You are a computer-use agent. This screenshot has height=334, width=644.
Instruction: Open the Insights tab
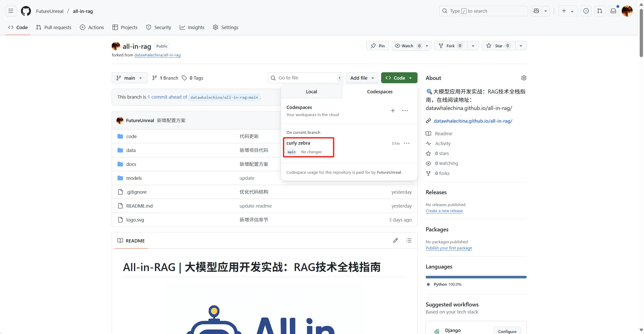click(192, 27)
